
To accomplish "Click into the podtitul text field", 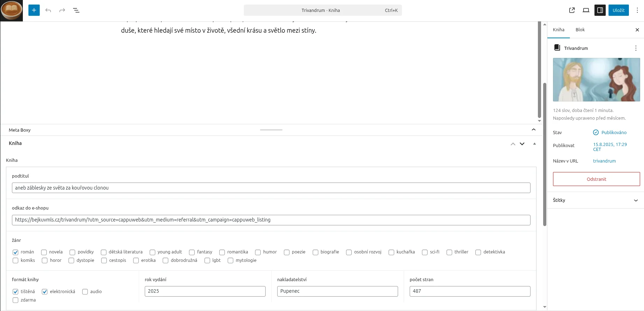I will click(271, 188).
